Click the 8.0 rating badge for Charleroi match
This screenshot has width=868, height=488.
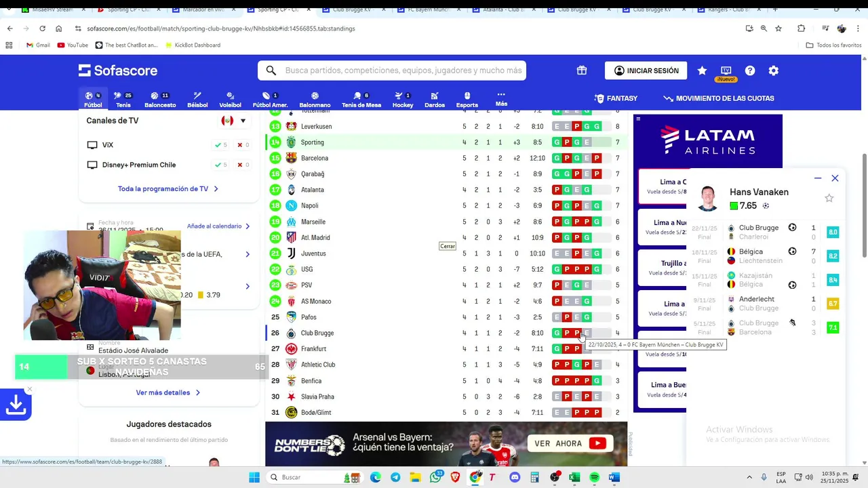pyautogui.click(x=833, y=232)
